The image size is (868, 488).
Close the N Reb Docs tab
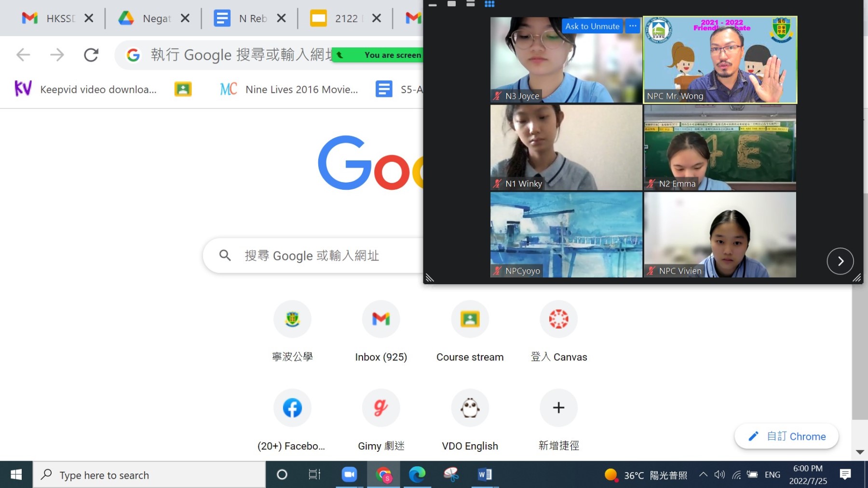281,18
